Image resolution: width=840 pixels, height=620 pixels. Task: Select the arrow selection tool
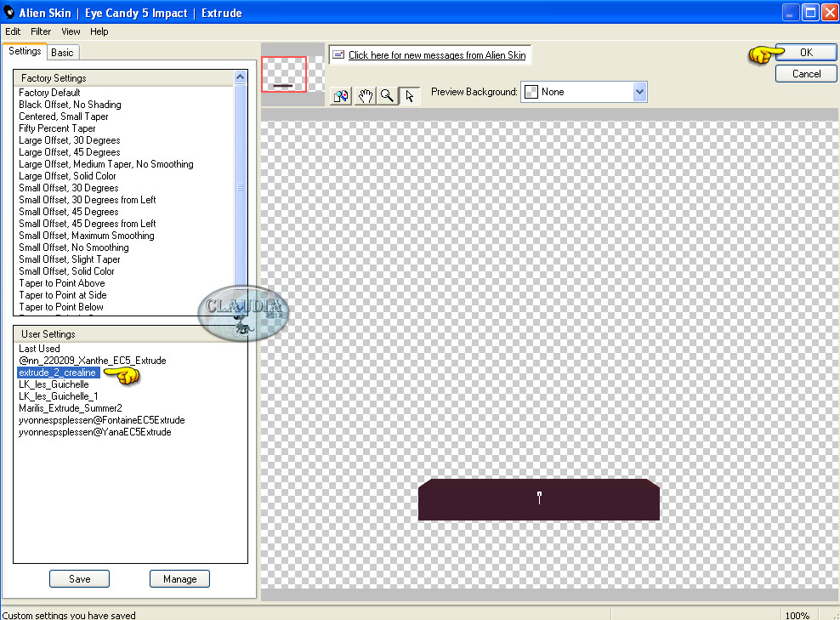pyautogui.click(x=410, y=96)
